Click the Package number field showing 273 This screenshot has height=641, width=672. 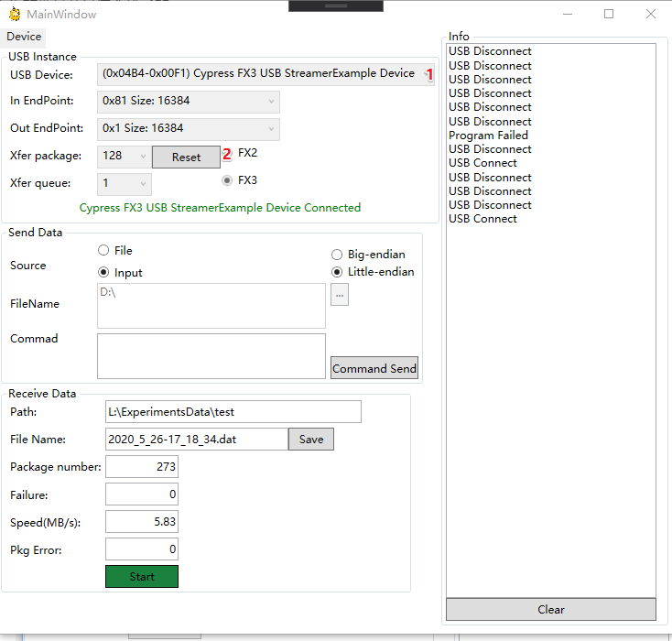142,466
